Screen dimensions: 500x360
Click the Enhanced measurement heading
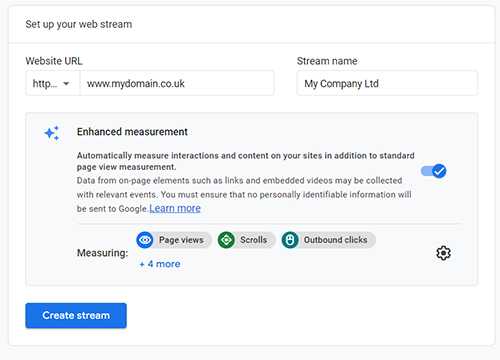(132, 132)
